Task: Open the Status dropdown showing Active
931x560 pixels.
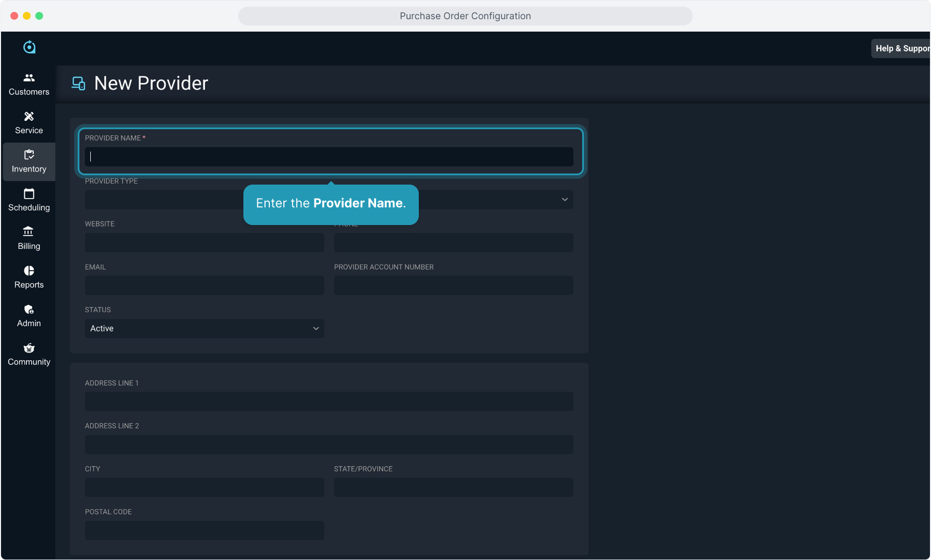Action: point(204,329)
